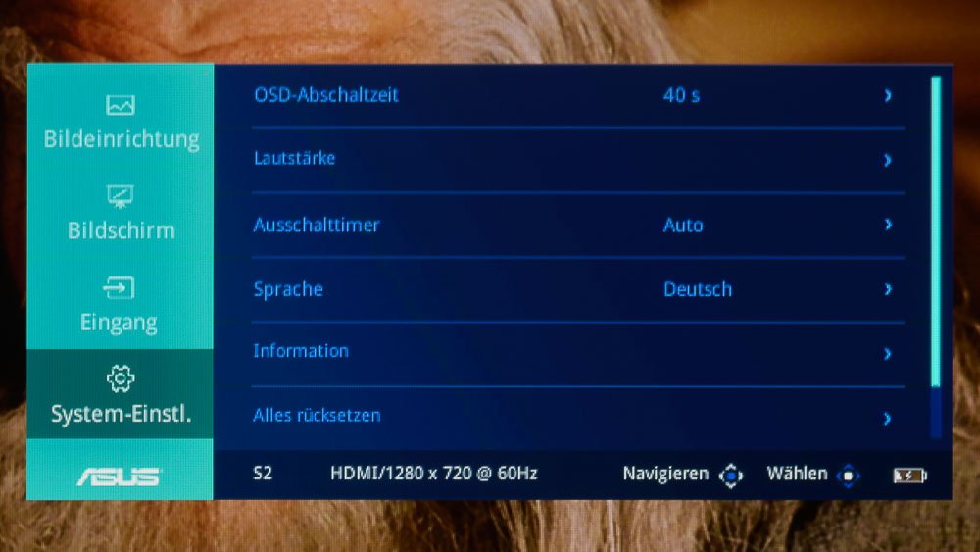Expand the OSD-Abschaltzeit chevron
This screenshot has width=980, height=552.
pyautogui.click(x=888, y=95)
